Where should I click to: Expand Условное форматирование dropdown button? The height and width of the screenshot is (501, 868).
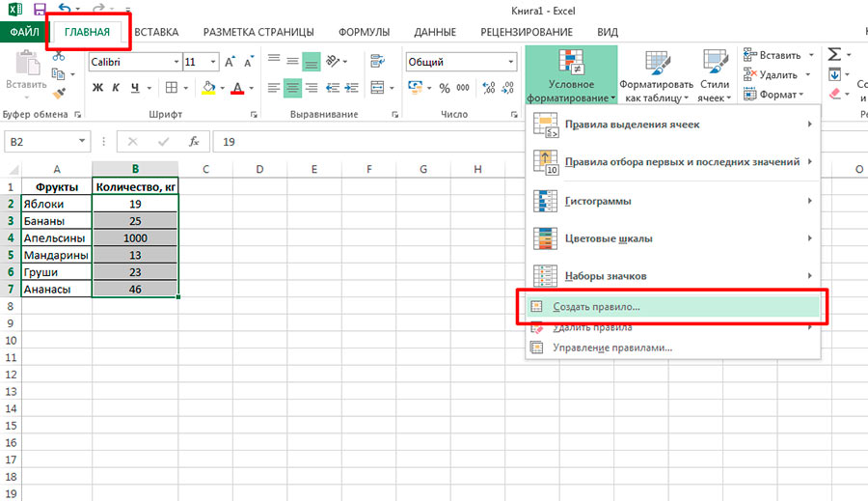coord(571,75)
